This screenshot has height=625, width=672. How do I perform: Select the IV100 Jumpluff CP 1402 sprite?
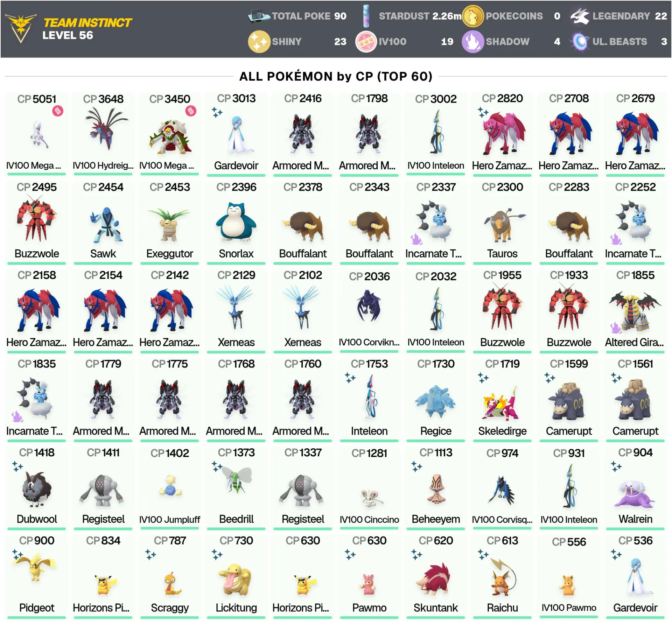click(x=170, y=486)
